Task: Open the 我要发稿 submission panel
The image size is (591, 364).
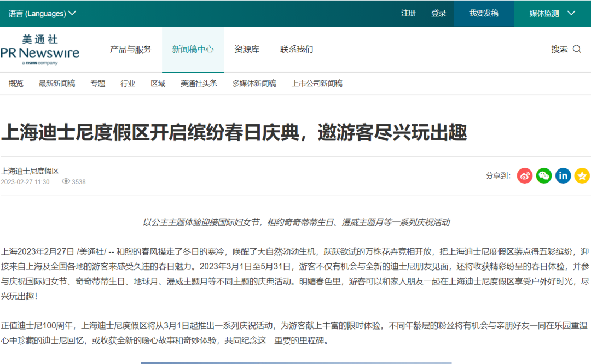Action: pyautogui.click(x=483, y=13)
